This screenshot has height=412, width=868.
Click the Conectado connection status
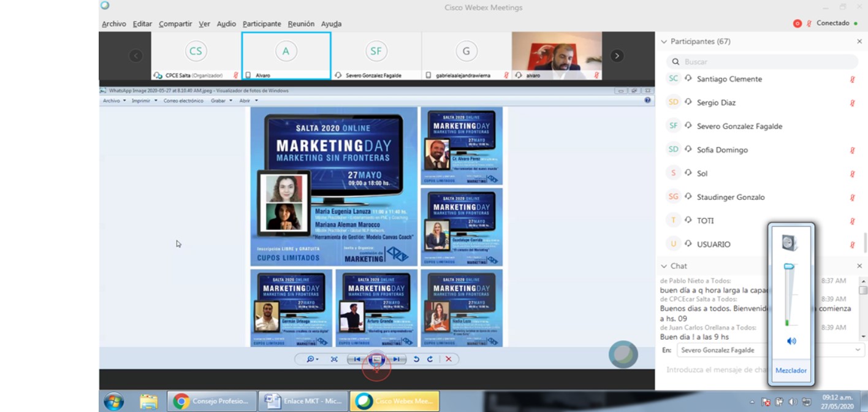(x=832, y=23)
